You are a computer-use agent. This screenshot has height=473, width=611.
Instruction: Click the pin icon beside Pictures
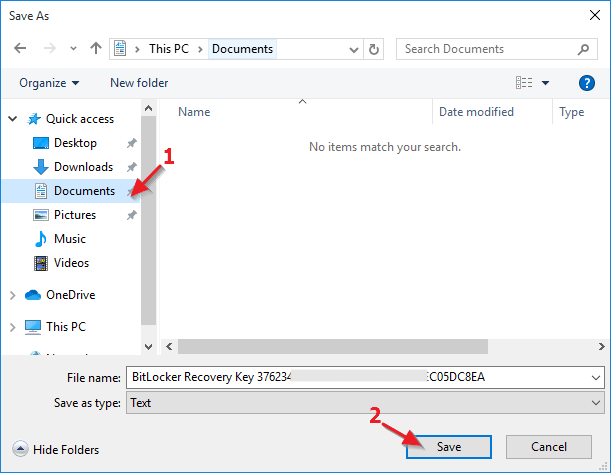(x=132, y=215)
